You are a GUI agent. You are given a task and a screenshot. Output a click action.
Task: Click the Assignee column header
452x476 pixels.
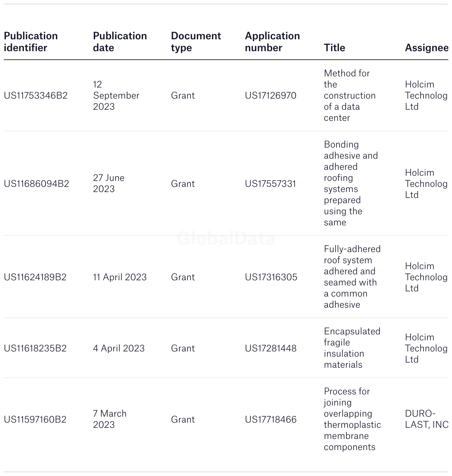[426, 48]
